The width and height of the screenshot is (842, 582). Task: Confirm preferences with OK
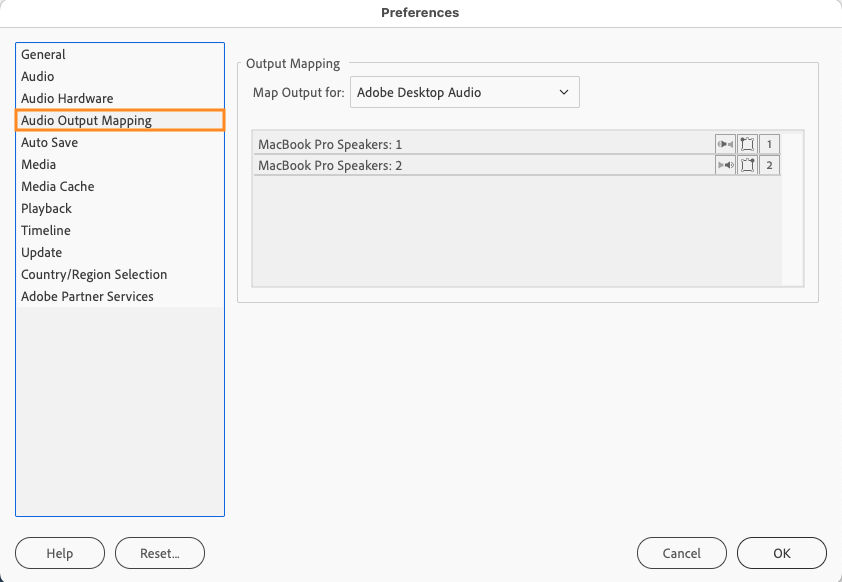click(781, 552)
